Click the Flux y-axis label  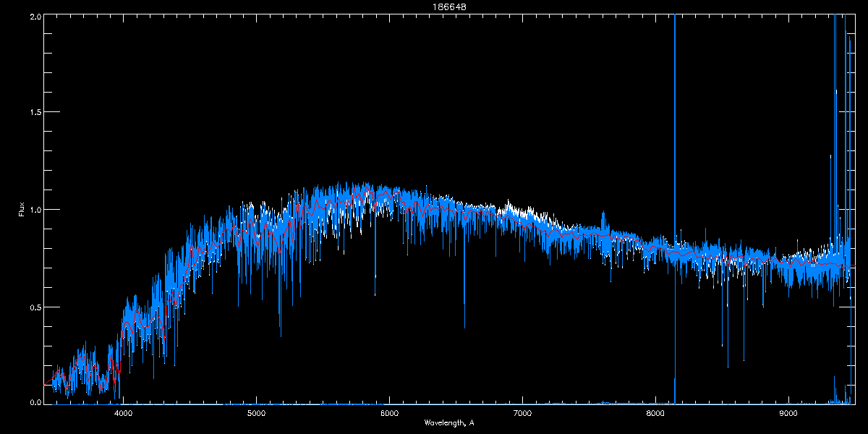(x=22, y=209)
